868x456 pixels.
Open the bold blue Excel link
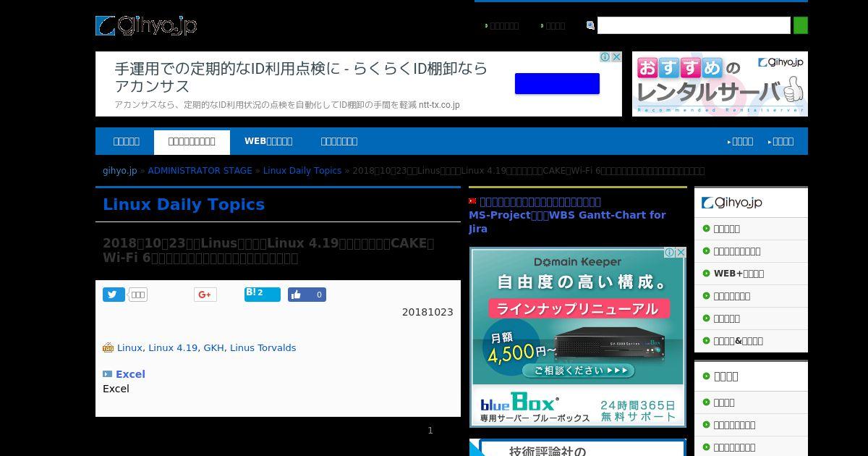130,374
